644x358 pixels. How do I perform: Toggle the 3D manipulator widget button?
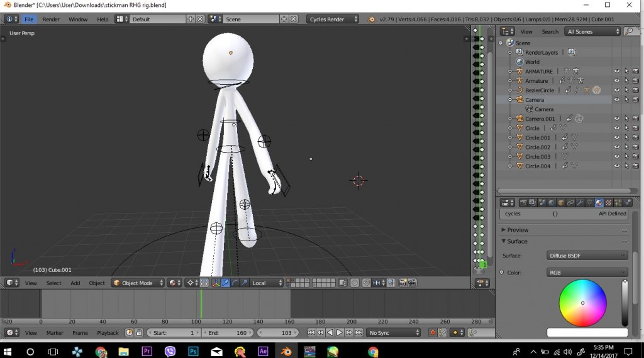[x=216, y=283]
